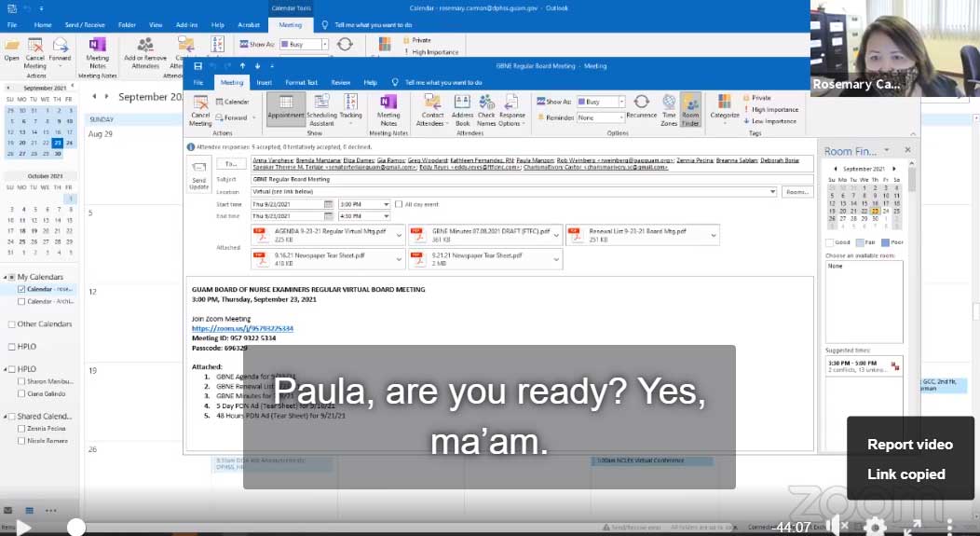
Task: Mark meeting as Private in meeting window
Action: [x=756, y=98]
